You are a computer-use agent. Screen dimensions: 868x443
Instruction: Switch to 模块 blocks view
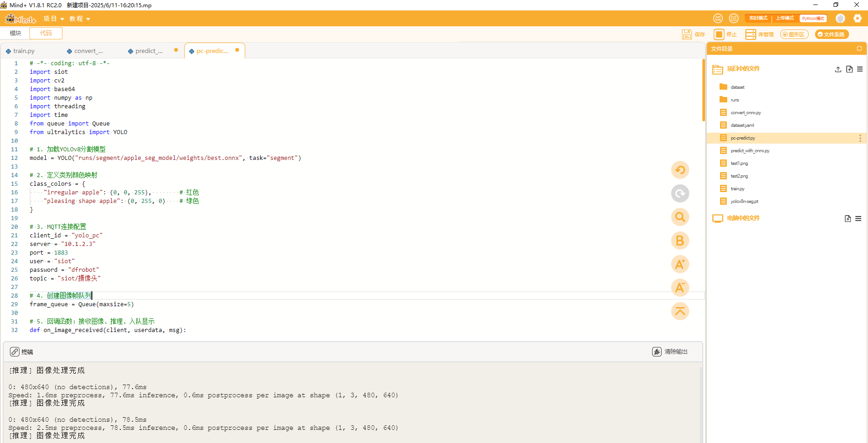(x=15, y=33)
